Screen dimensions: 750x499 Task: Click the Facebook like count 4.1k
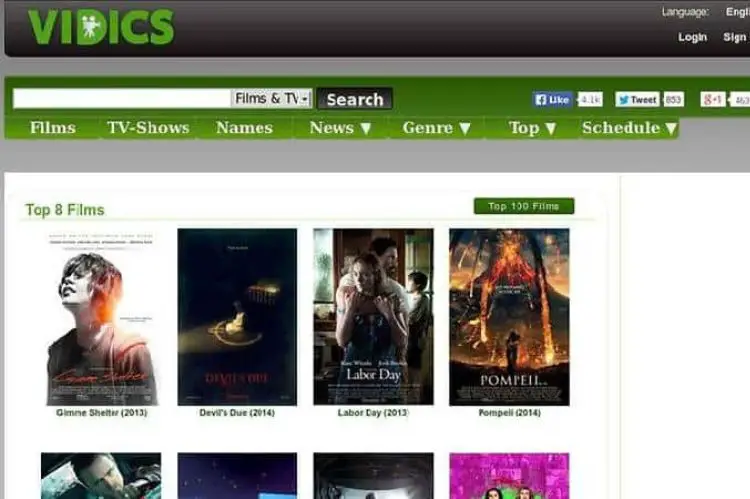click(591, 100)
